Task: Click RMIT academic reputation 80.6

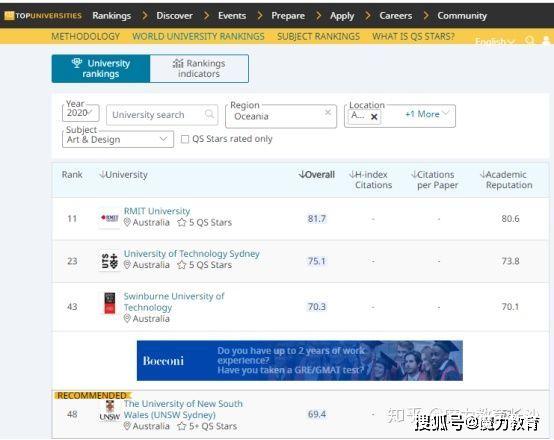Action: pyautogui.click(x=510, y=219)
